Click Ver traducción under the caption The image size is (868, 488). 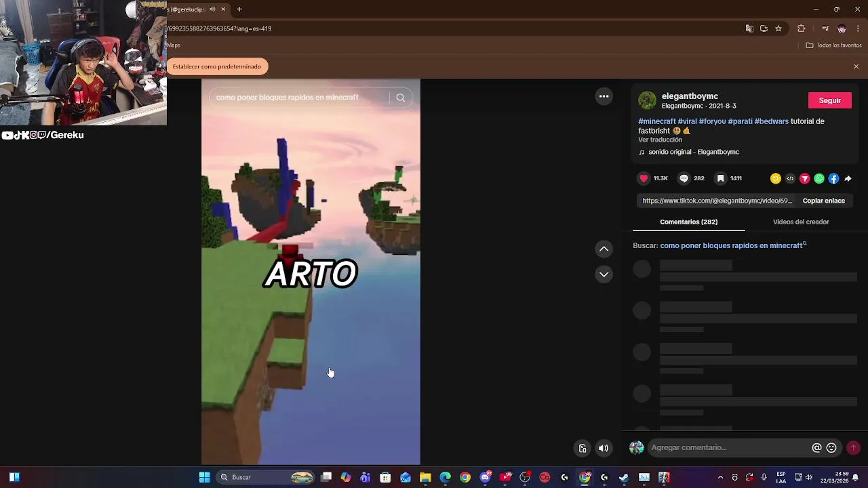pyautogui.click(x=660, y=140)
